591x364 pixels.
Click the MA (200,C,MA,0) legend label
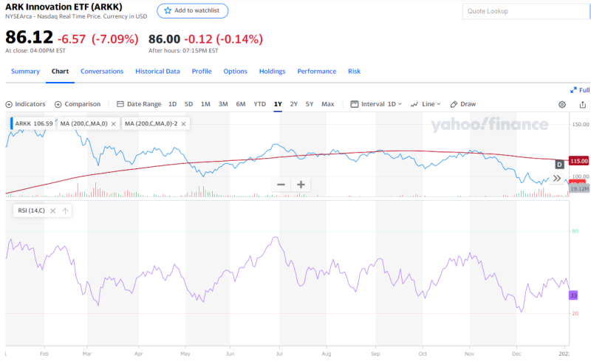(83, 123)
